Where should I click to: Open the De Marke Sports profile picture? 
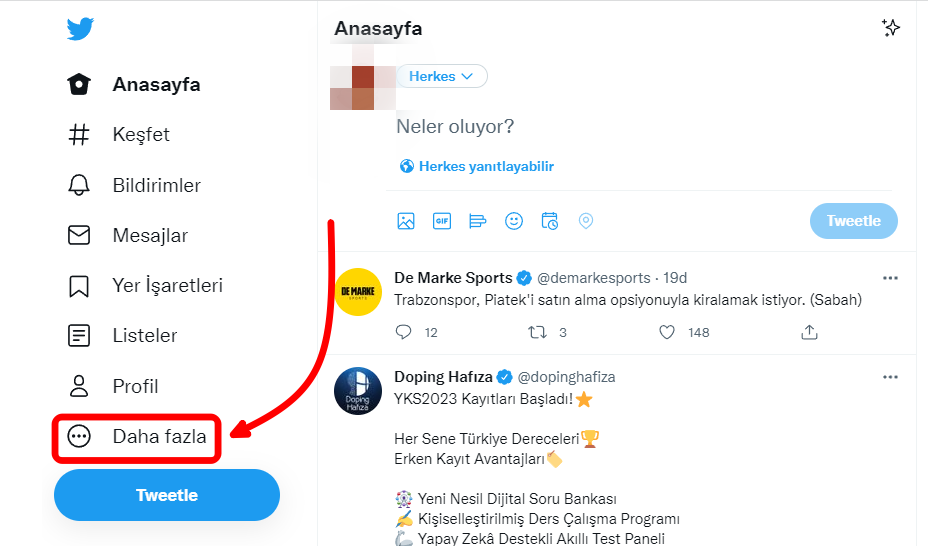(358, 292)
